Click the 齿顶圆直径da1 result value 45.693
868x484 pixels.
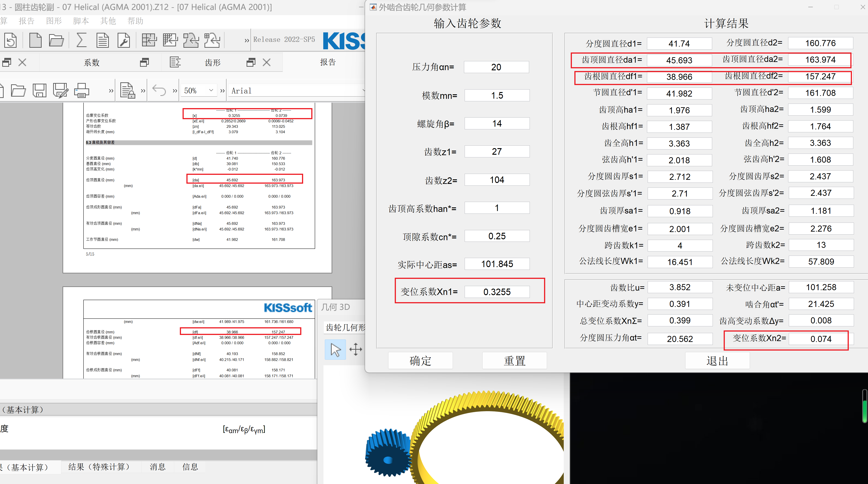point(679,60)
